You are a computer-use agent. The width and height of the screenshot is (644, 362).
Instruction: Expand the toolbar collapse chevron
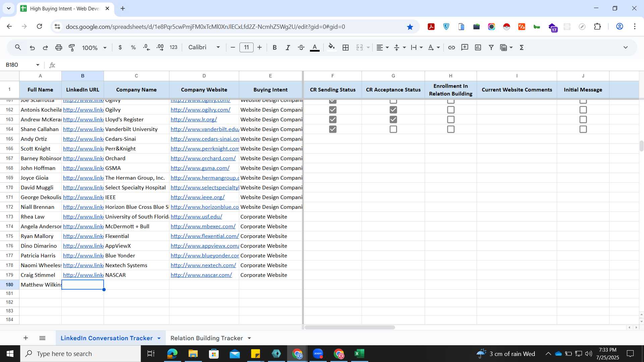(626, 48)
